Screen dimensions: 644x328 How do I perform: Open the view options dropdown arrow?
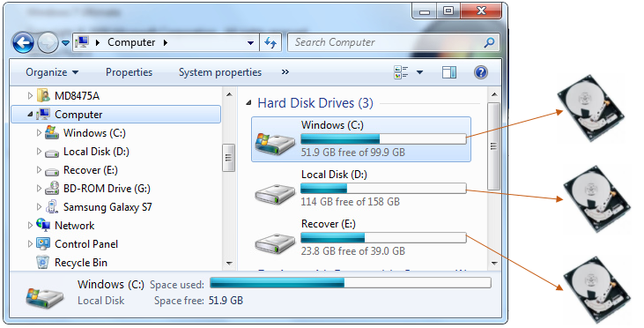(x=419, y=72)
